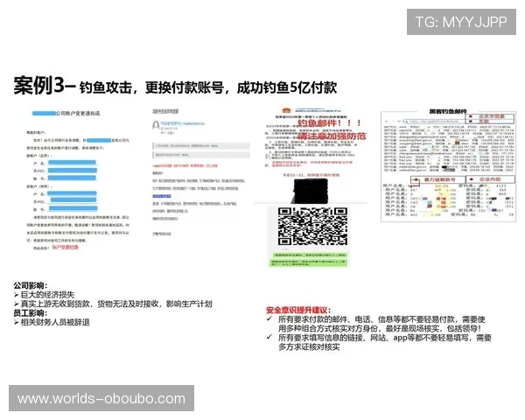525x420 pixels.
Task: Open the 黑客钓鱼邮件 account table image
Action: coord(448,165)
